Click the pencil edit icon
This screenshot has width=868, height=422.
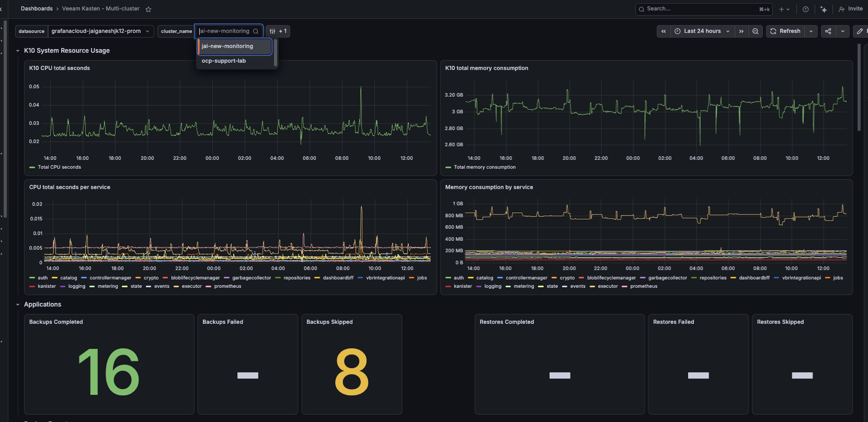pyautogui.click(x=860, y=31)
